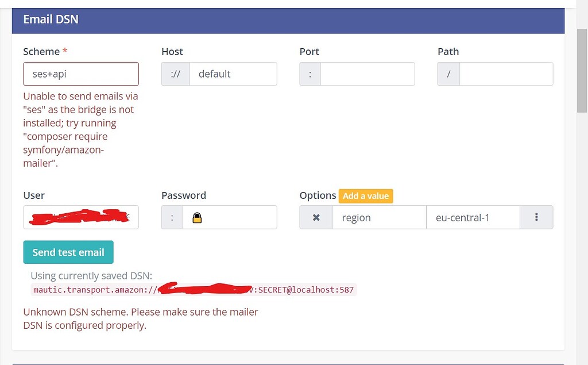Click the Email DSN panel header
Screen dimensions: 588x365
(51, 19)
